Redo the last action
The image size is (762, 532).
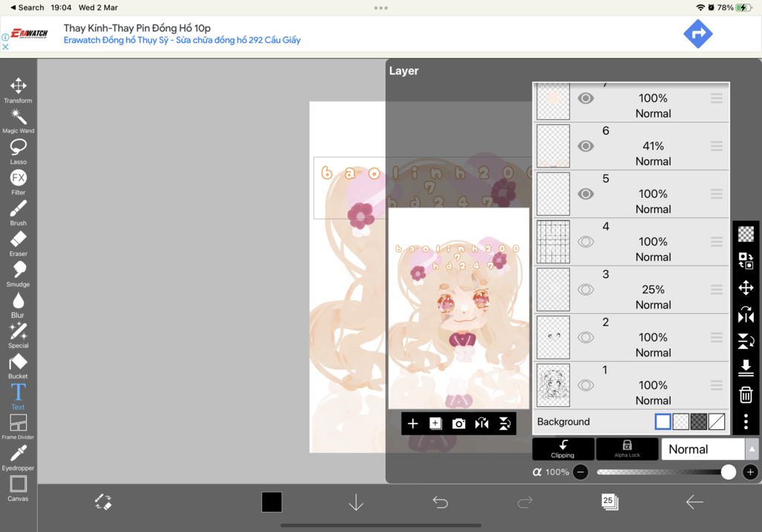point(525,502)
